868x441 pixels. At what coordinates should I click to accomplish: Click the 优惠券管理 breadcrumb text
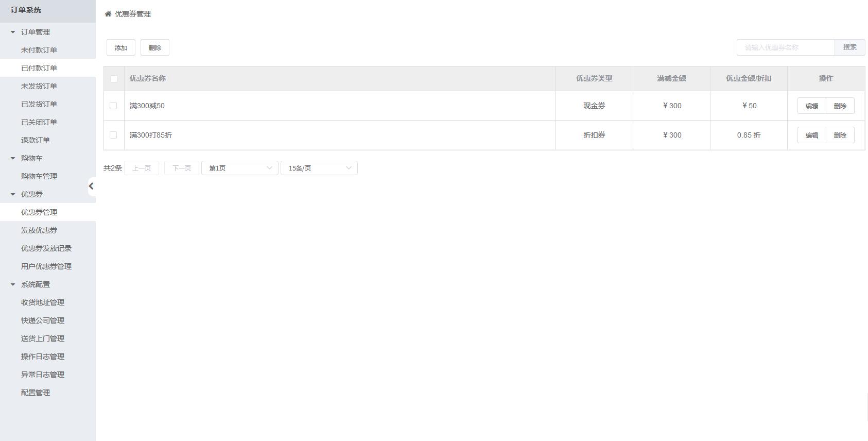[133, 14]
